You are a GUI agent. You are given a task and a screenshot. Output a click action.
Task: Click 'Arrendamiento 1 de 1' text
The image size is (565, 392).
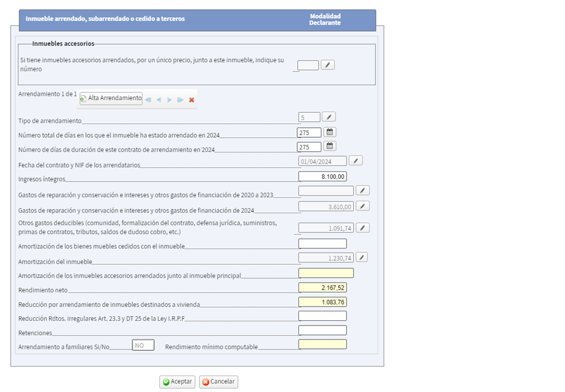click(x=47, y=94)
